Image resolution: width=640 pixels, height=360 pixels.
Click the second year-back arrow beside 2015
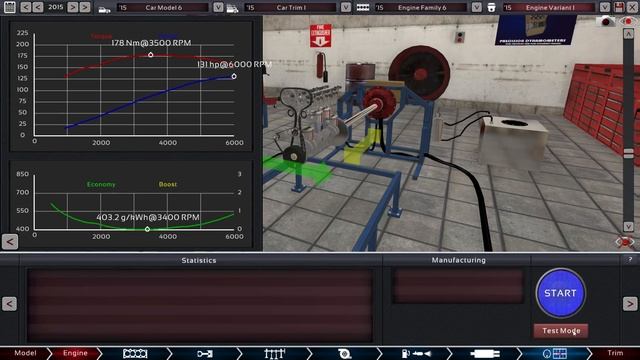click(x=38, y=7)
